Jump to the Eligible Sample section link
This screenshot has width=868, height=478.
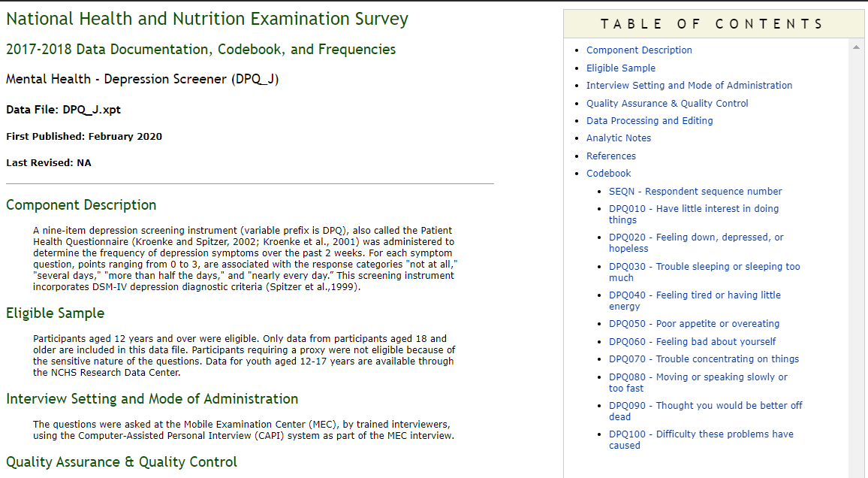[621, 68]
